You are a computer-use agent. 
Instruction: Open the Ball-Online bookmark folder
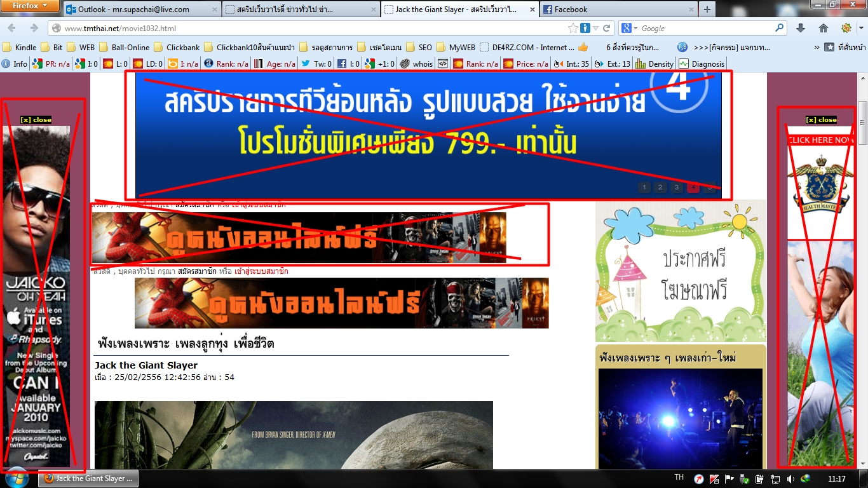[x=124, y=47]
